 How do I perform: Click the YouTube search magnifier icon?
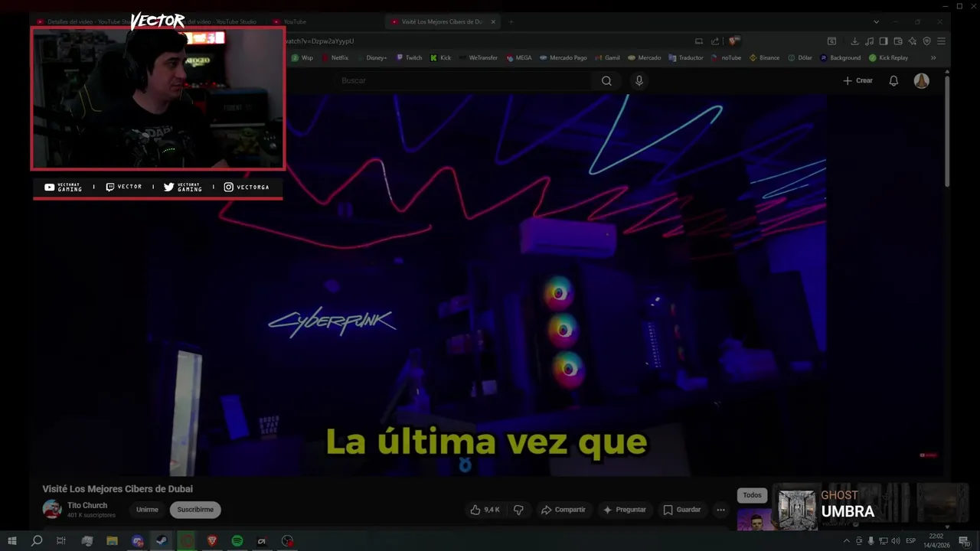(606, 80)
